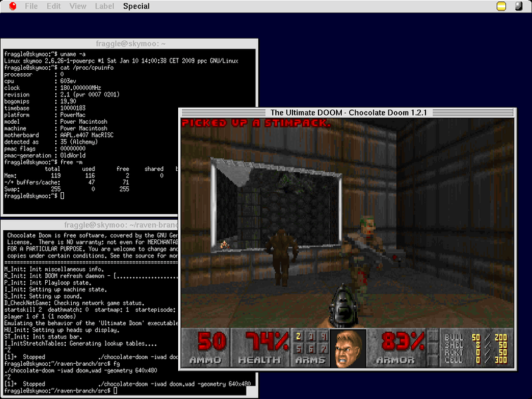This screenshot has height=399, width=532.
Task: Select arms slot 4 in Doom status bar
Action: 323,336
